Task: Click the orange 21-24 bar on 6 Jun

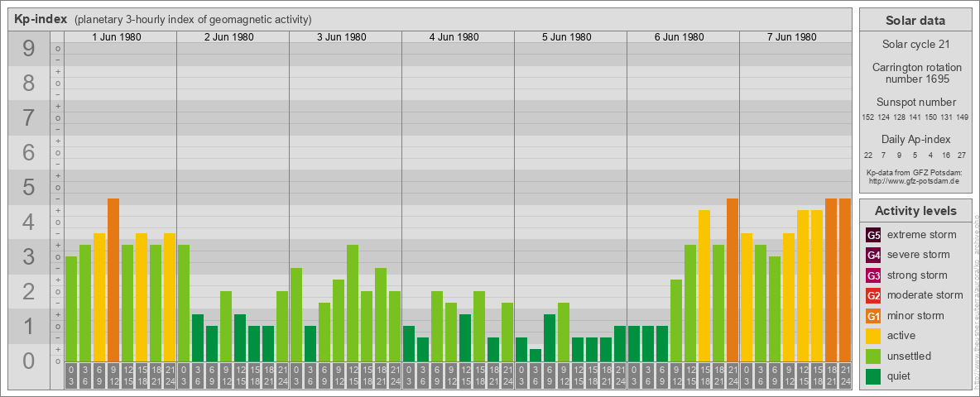Action: click(732, 280)
